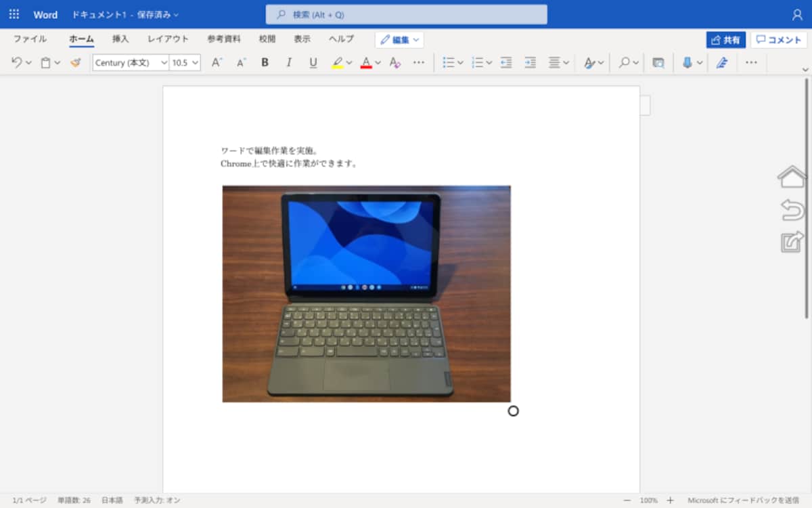Open the 編集 editing mode dropdown
812x508 pixels.
(399, 40)
